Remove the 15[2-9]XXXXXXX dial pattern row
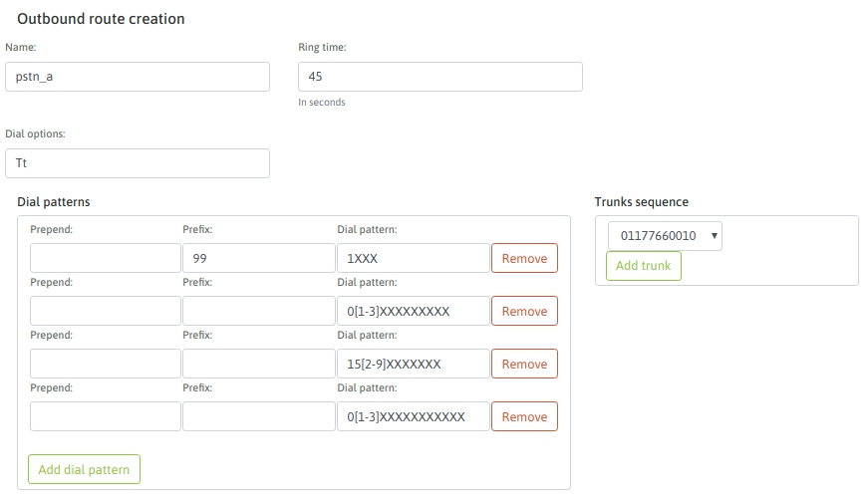868x500 pixels. point(524,365)
